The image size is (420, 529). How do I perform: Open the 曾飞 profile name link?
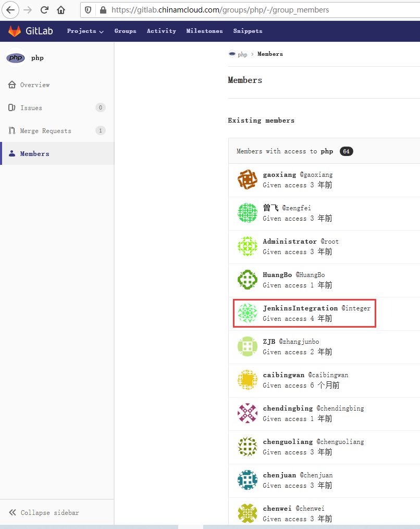coord(270,208)
